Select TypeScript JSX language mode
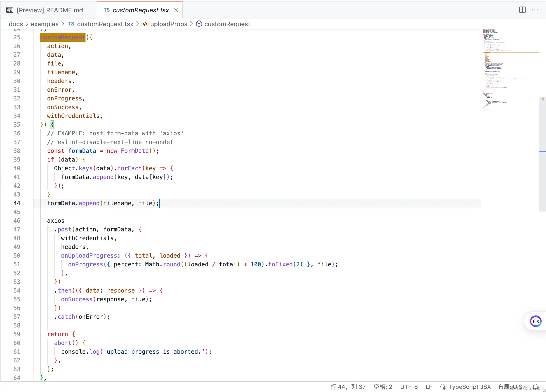The width and height of the screenshot is (546, 392). tap(469, 387)
